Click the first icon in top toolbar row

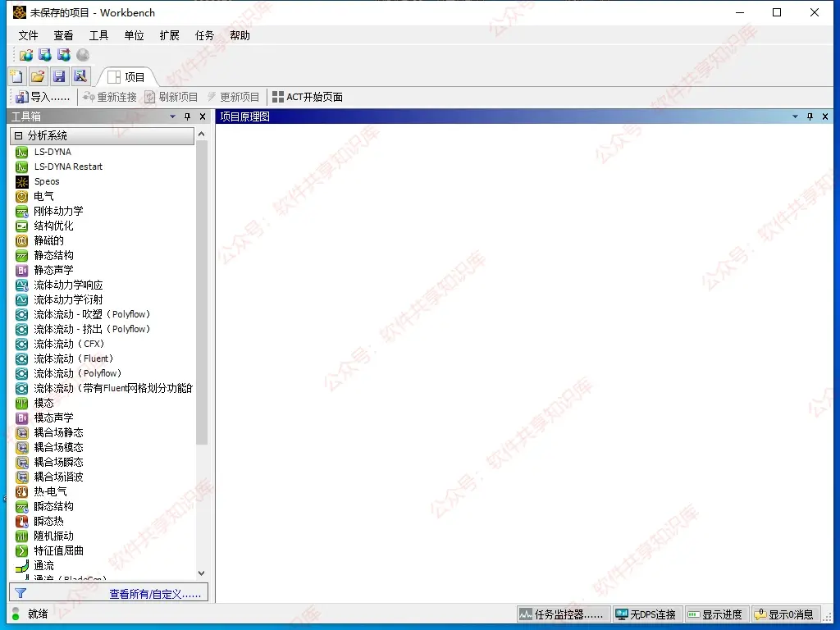25,55
